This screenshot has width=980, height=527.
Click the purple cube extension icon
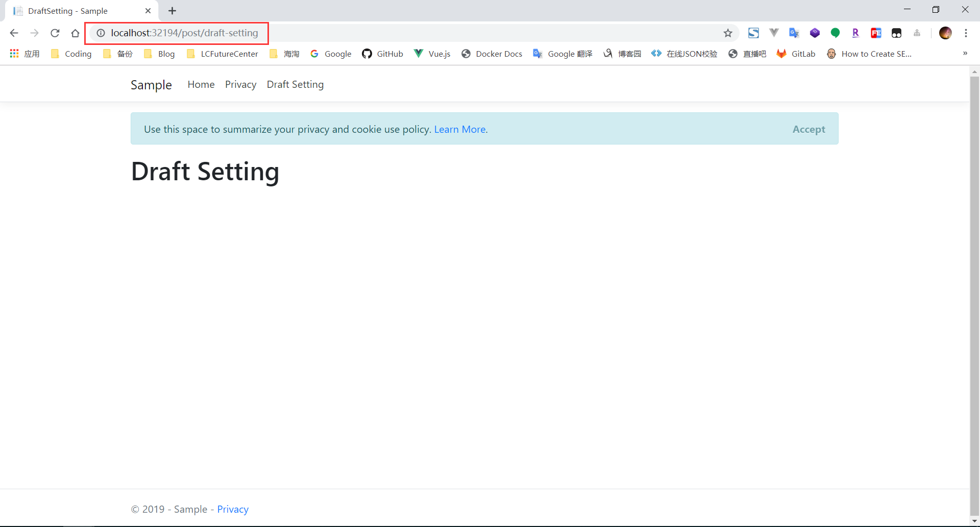tap(815, 33)
